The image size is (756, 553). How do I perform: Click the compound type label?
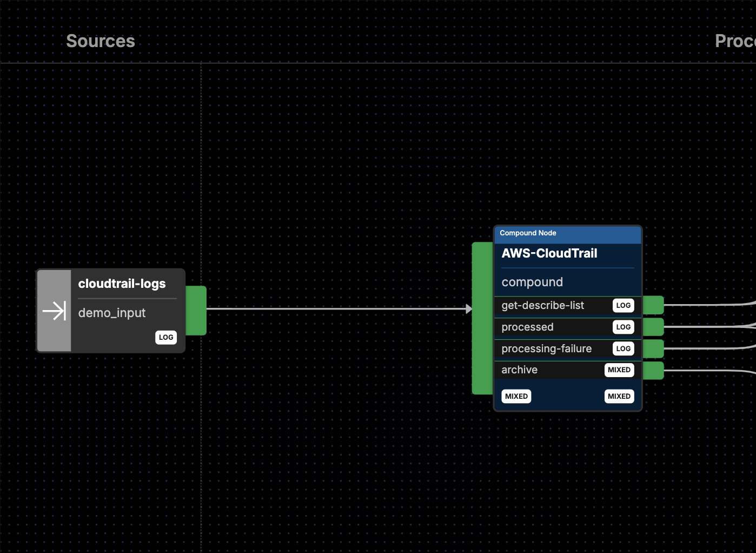(x=532, y=282)
